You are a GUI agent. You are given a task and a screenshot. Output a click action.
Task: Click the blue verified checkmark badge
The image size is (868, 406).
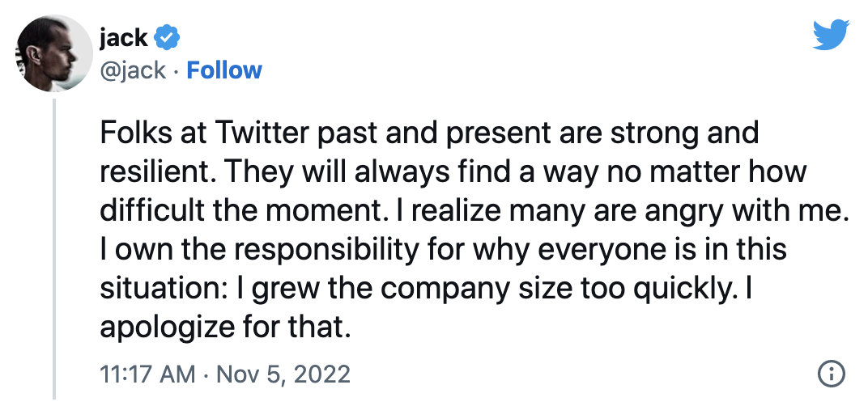[x=166, y=38]
